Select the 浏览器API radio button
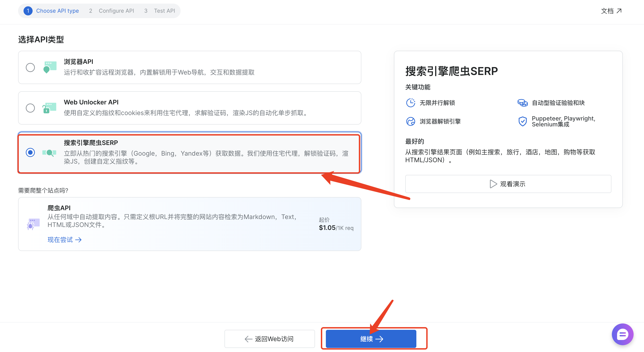 pyautogui.click(x=30, y=67)
